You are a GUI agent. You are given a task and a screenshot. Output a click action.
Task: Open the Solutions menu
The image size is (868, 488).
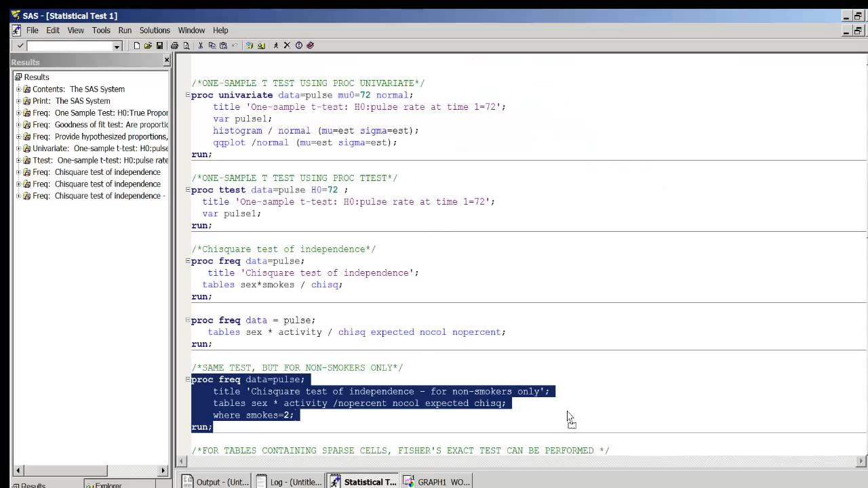coord(155,30)
